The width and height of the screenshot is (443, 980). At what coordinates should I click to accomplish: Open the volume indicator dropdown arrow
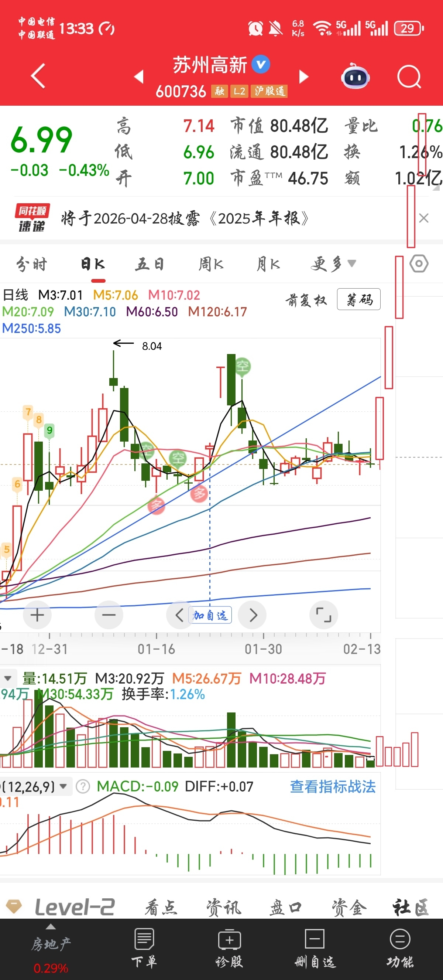click(8, 678)
